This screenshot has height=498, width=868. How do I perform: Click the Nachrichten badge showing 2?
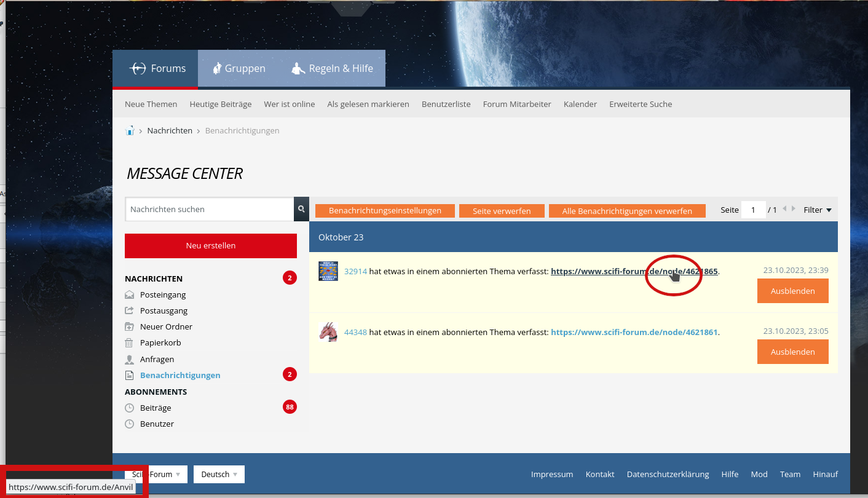[290, 279]
